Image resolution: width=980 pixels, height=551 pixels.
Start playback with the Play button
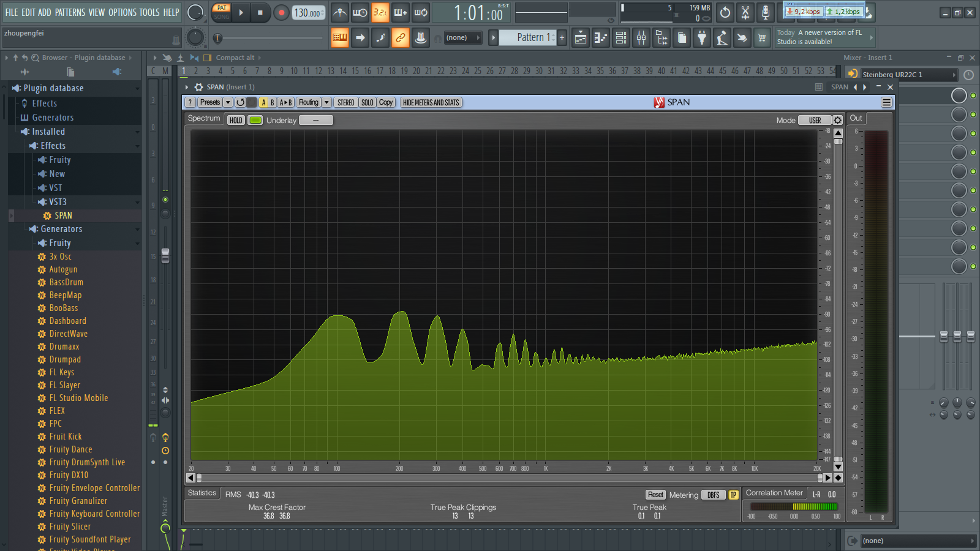pos(241,12)
